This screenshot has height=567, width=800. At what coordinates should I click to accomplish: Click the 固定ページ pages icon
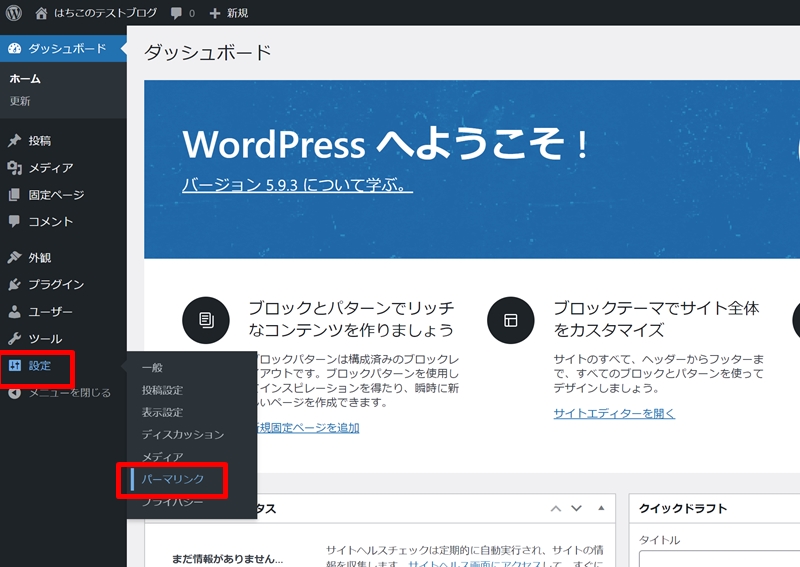(14, 194)
